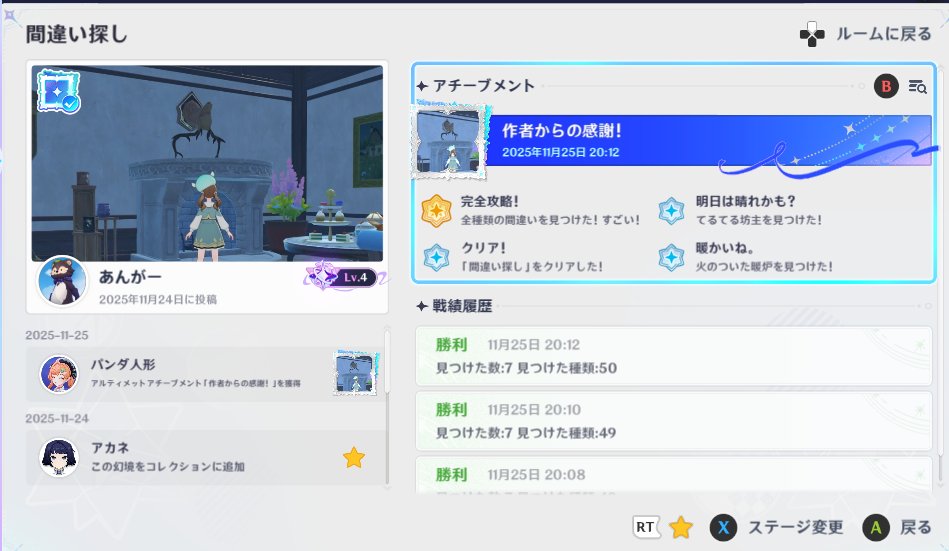Open the achievement list search icon
The image size is (949, 551).
(918, 87)
